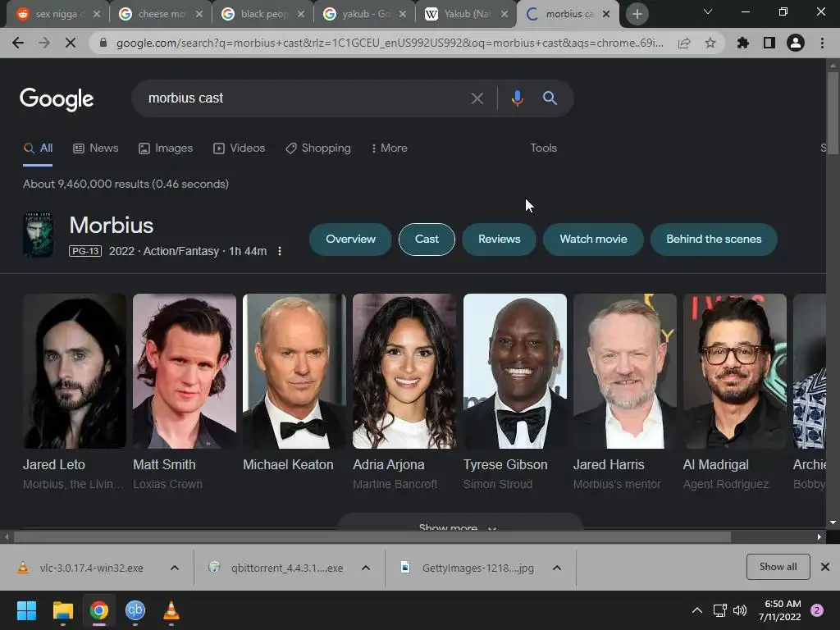
Task: Click the Morbius movie poster thumbnail
Action: click(x=38, y=235)
